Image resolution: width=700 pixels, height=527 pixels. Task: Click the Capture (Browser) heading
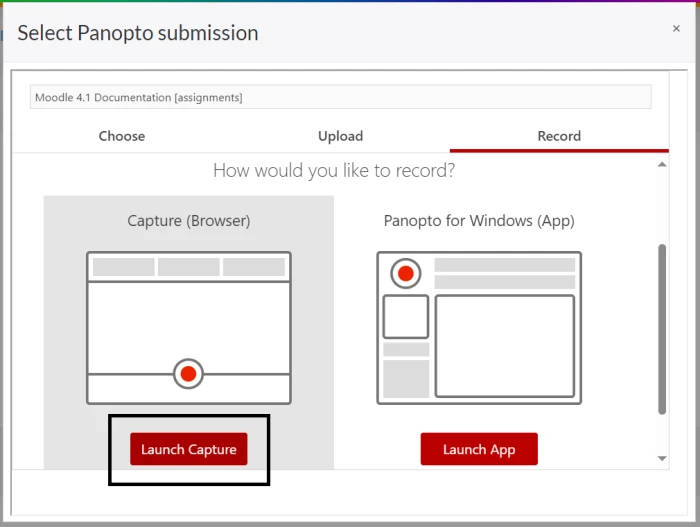pos(189,221)
